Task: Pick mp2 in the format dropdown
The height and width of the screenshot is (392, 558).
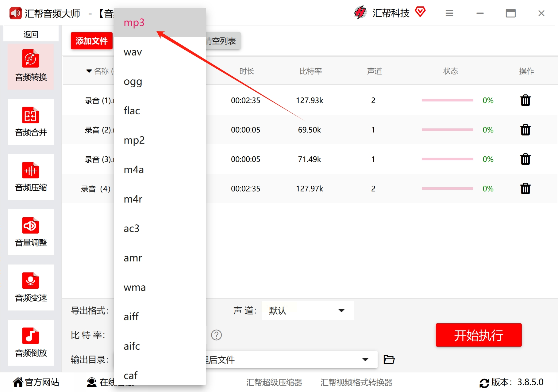Action: [x=160, y=140]
